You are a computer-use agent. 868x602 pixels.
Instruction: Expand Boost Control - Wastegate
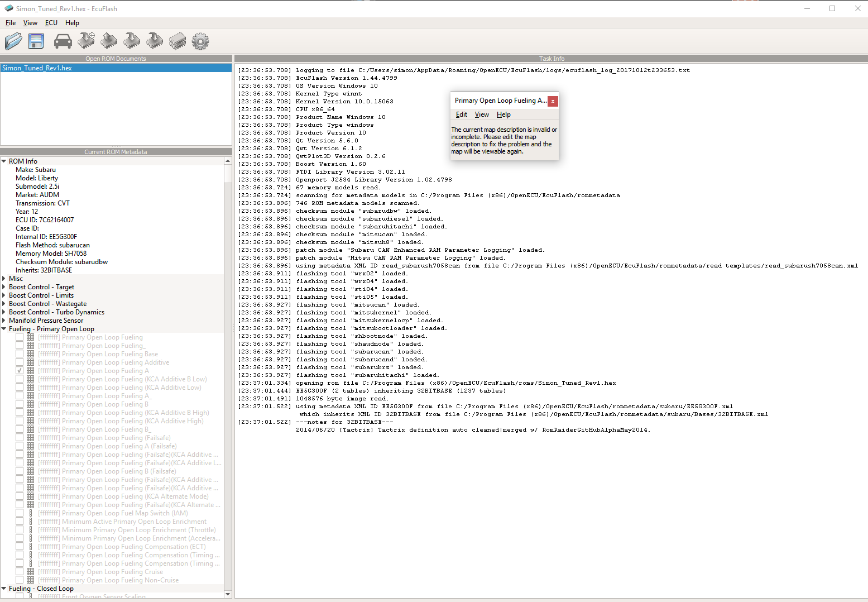(x=4, y=304)
